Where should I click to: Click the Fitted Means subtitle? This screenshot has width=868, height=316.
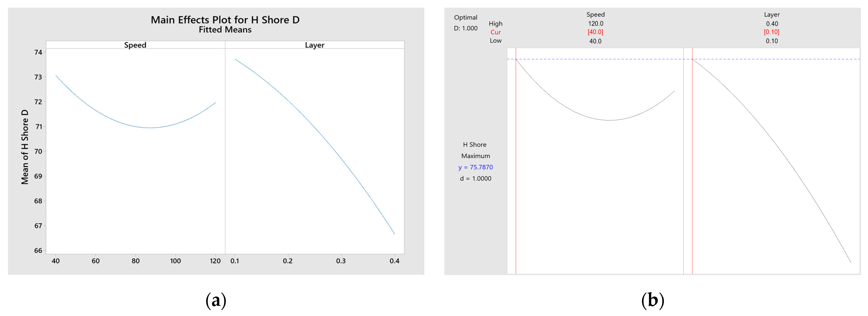225,30
